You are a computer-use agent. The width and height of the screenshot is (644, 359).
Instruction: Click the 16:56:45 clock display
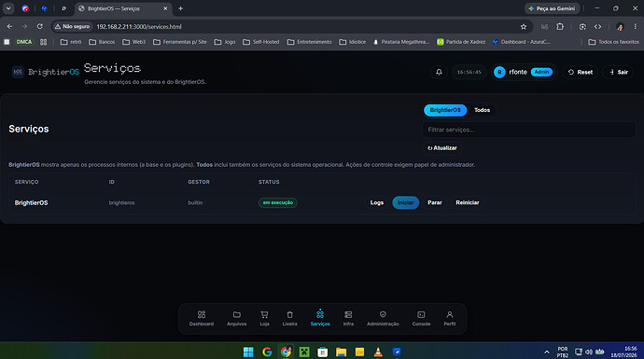[x=469, y=72]
